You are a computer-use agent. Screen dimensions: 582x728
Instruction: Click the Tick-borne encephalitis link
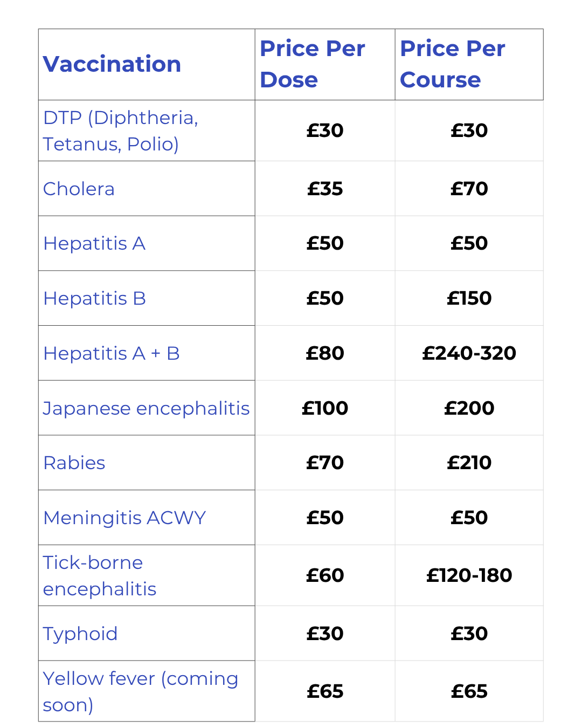coord(100,575)
